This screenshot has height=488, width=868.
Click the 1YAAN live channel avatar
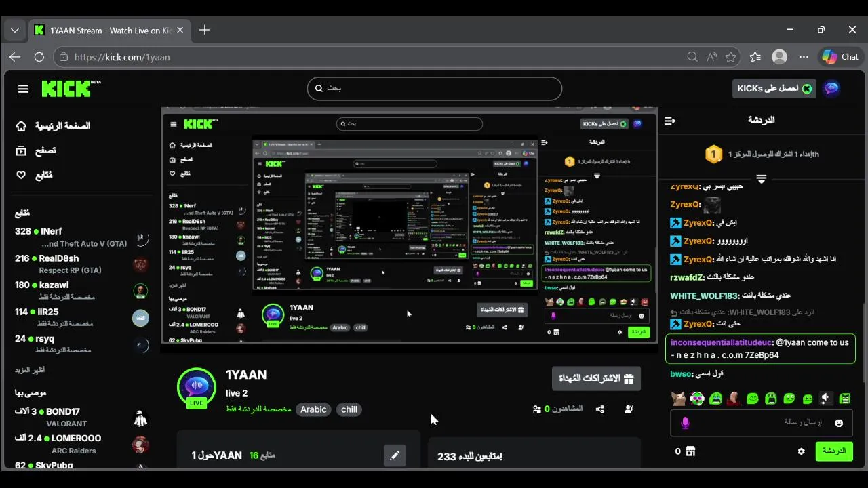pyautogui.click(x=197, y=387)
